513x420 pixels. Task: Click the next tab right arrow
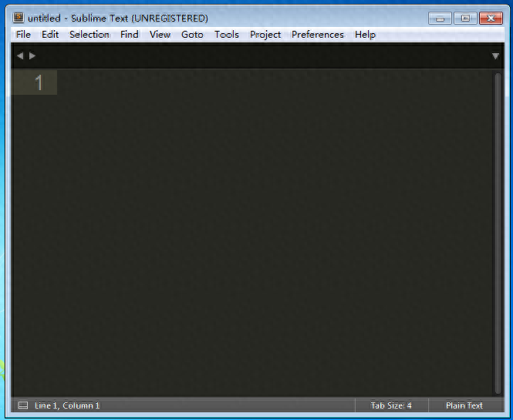[x=32, y=56]
